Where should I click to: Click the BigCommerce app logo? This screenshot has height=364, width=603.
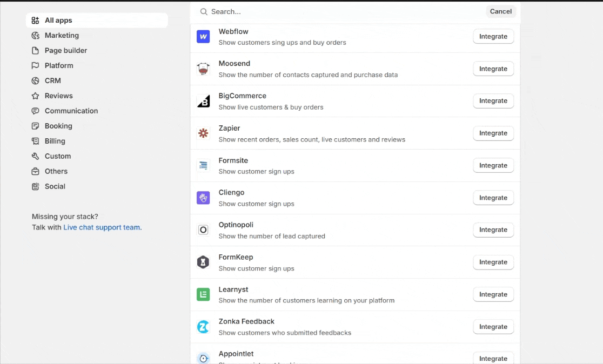203,101
